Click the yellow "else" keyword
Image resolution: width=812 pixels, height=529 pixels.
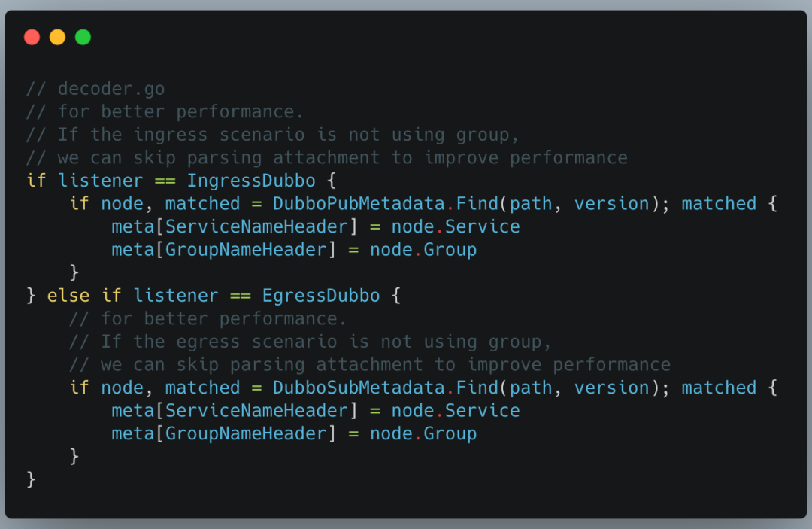(x=68, y=296)
